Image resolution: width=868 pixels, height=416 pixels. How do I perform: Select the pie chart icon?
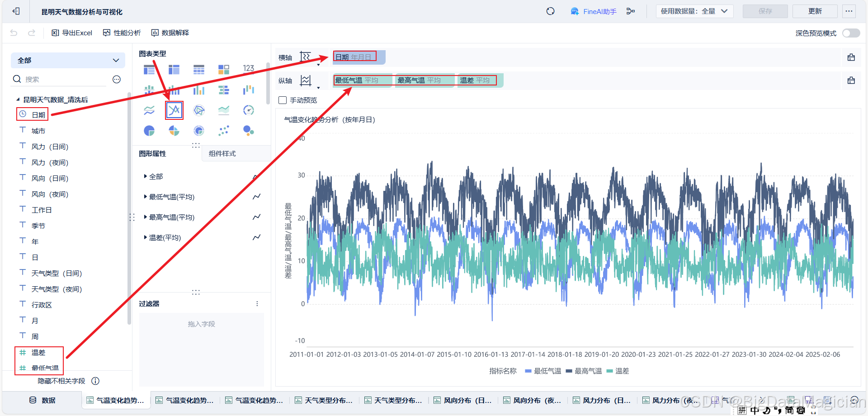[149, 131]
